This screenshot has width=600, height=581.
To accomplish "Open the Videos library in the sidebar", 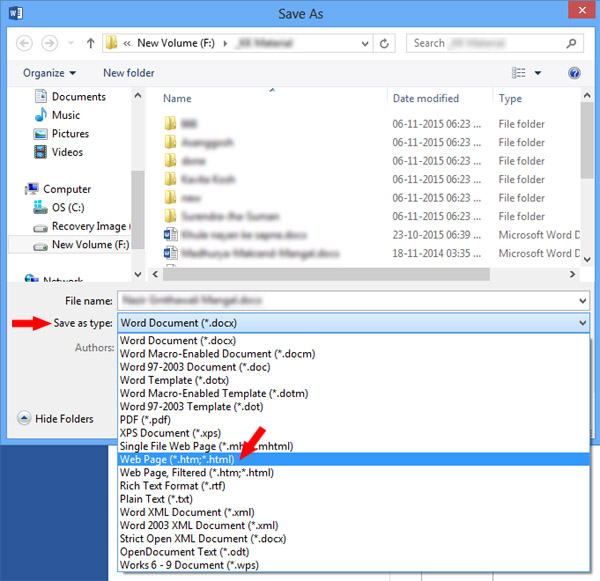I will (x=67, y=152).
